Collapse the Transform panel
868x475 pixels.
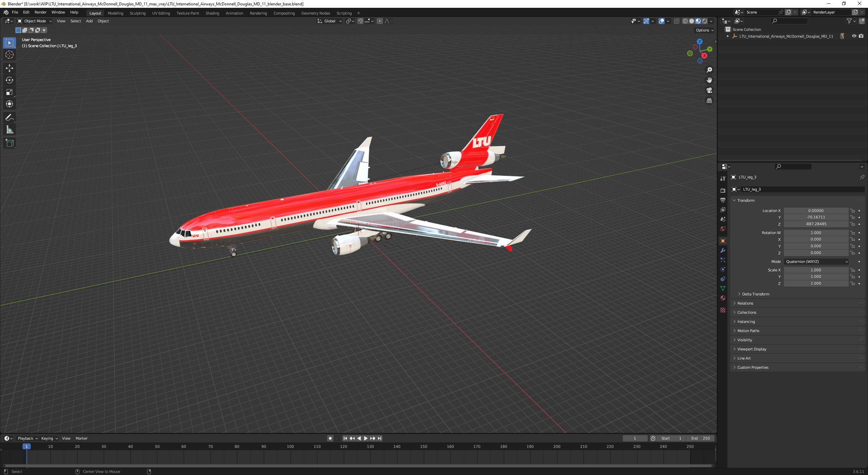click(x=746, y=201)
